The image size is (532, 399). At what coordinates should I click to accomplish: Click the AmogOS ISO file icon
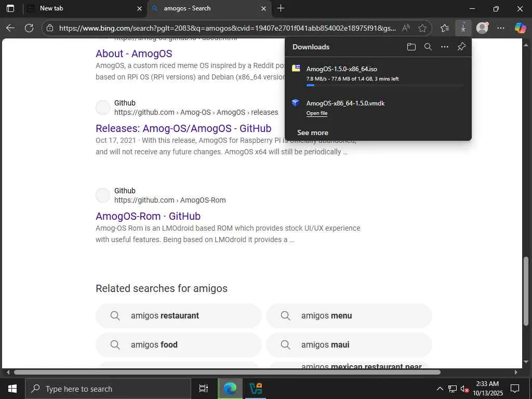point(296,69)
